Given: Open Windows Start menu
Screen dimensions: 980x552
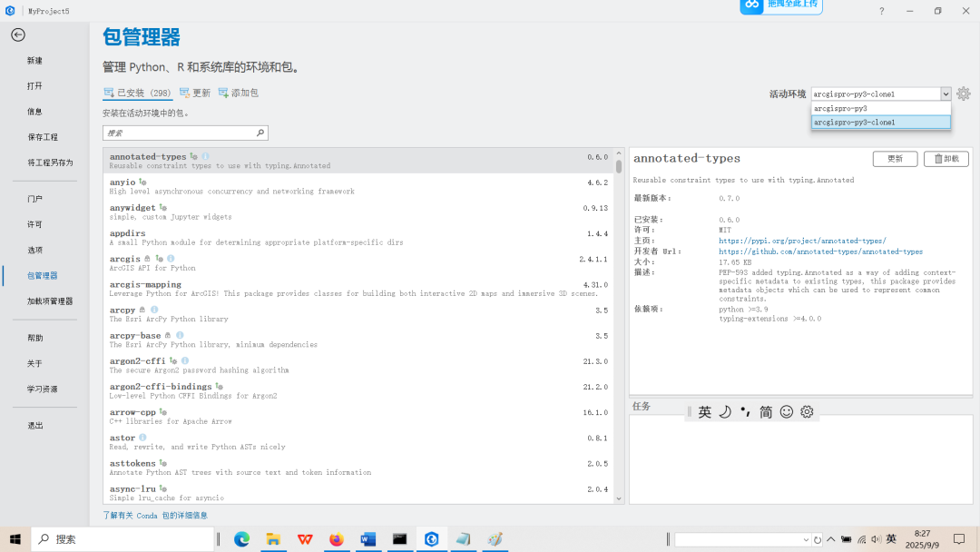Looking at the screenshot, I should click(15, 539).
